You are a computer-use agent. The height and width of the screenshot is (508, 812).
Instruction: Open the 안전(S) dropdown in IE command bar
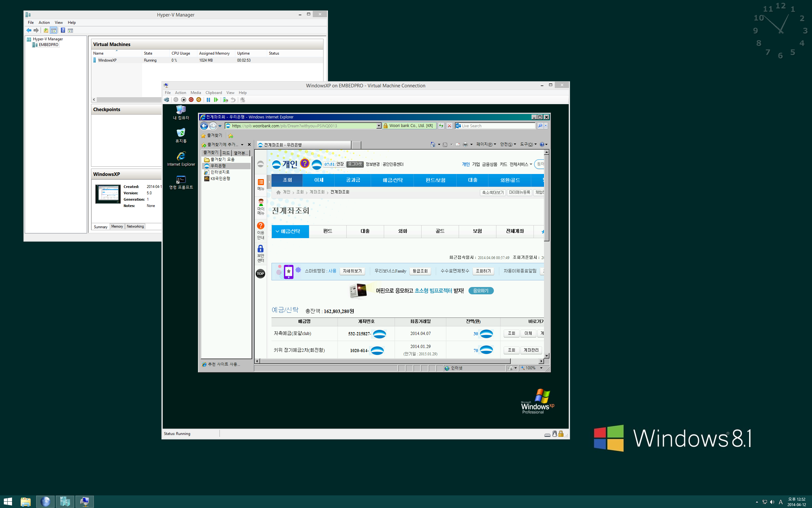508,144
